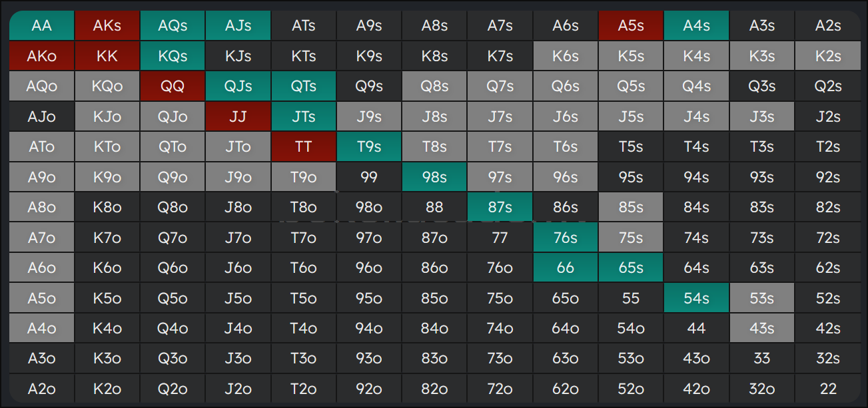
Task: Select the A2o hand cell
Action: (x=41, y=389)
